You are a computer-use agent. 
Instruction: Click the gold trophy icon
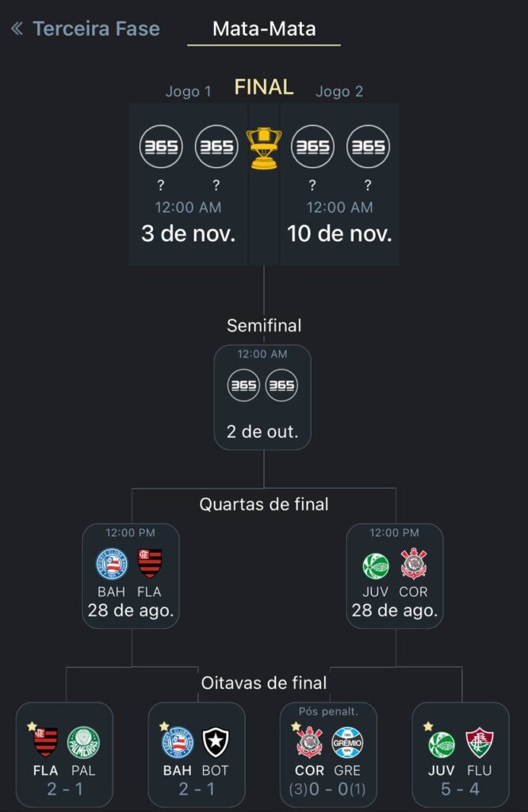262,148
